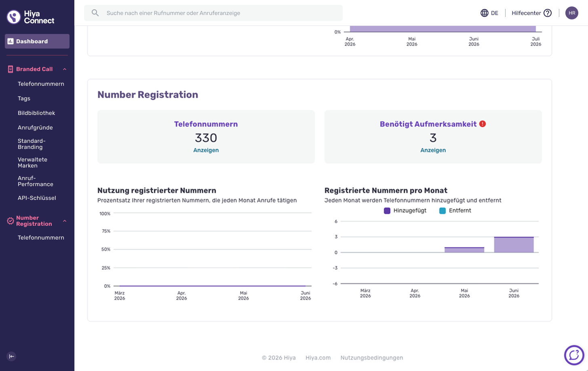
Task: Focus the Rufnummer search field
Action: click(x=213, y=13)
